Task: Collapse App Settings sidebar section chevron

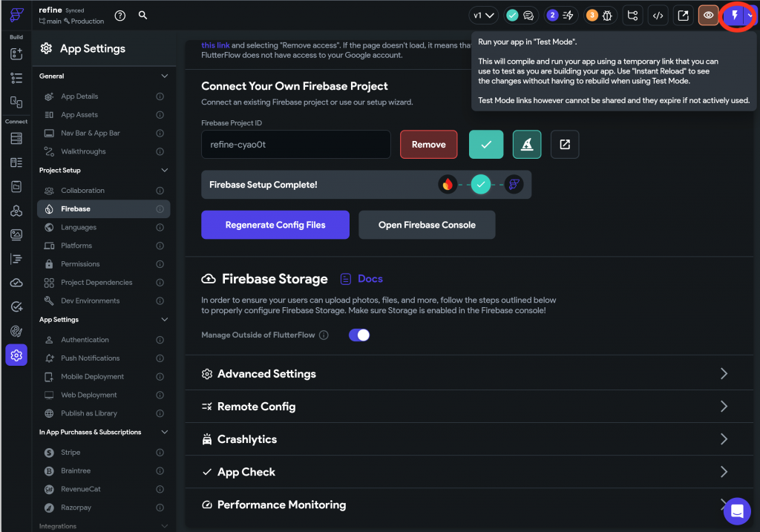Action: point(164,319)
